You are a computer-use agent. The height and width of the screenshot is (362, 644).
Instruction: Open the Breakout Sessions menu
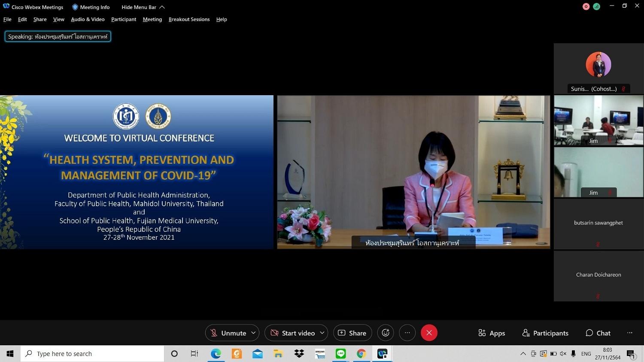(189, 19)
